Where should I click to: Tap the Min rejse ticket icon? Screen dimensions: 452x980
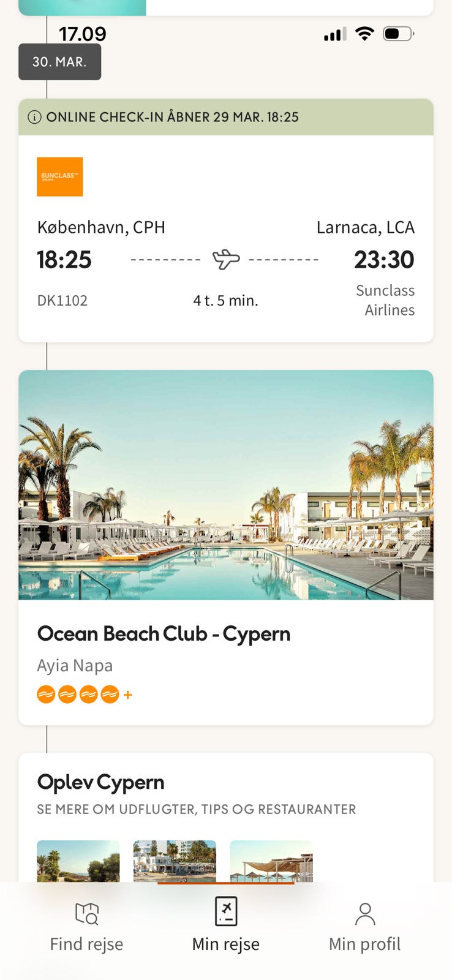[226, 911]
